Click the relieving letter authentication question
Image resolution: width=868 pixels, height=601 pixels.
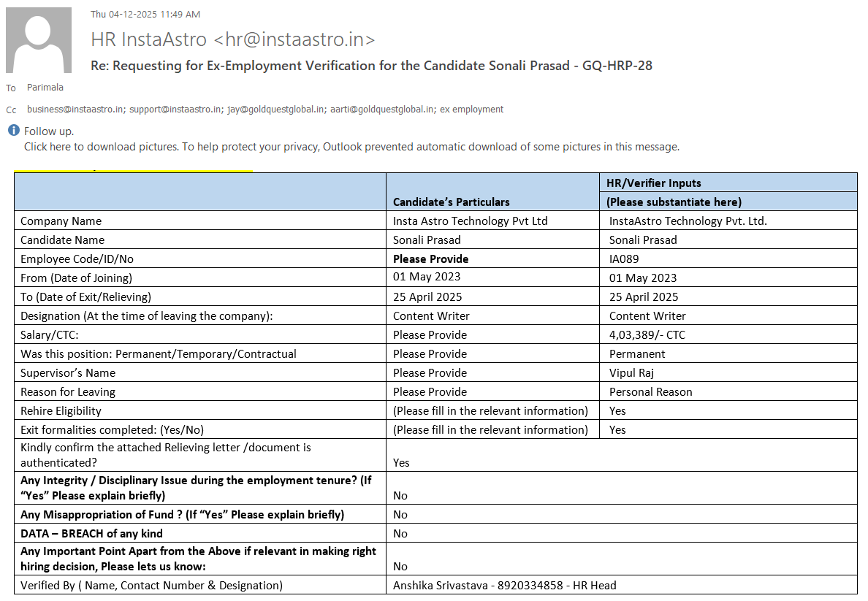coord(166,455)
